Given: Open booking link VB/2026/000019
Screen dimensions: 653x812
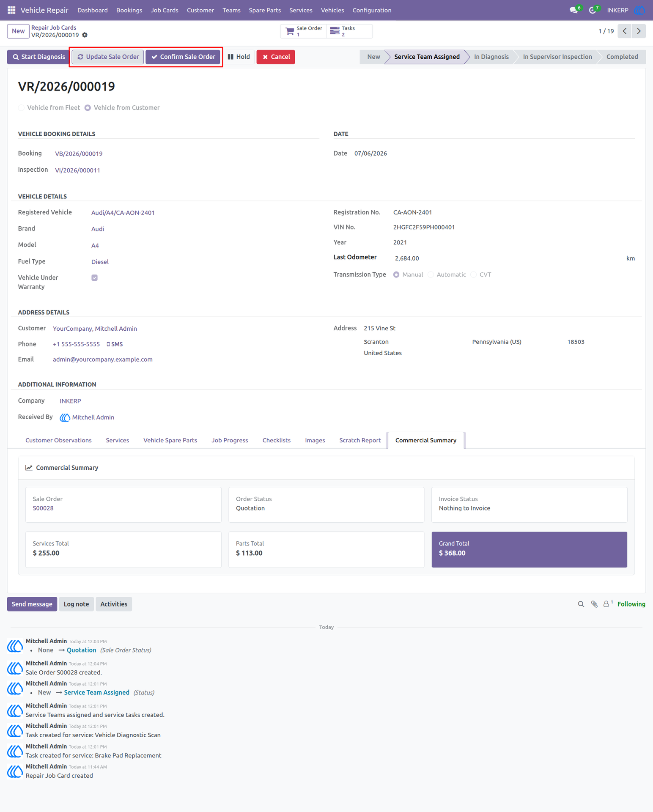Looking at the screenshot, I should click(79, 154).
